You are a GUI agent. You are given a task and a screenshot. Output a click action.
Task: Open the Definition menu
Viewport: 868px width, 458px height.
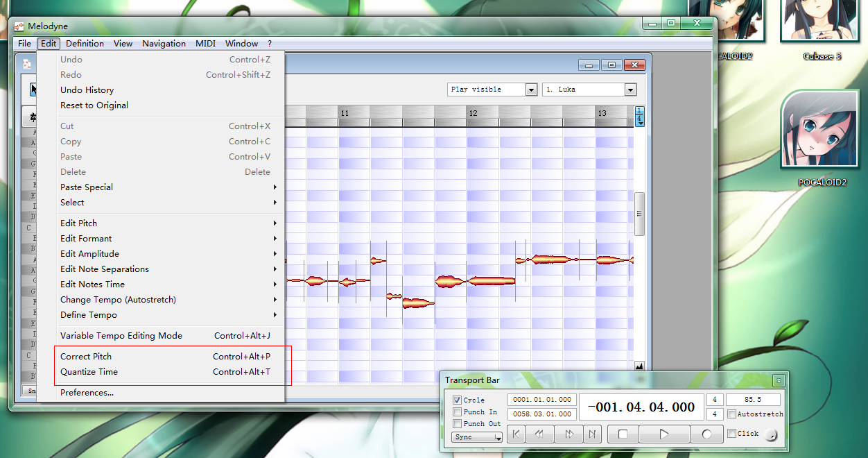coord(85,44)
